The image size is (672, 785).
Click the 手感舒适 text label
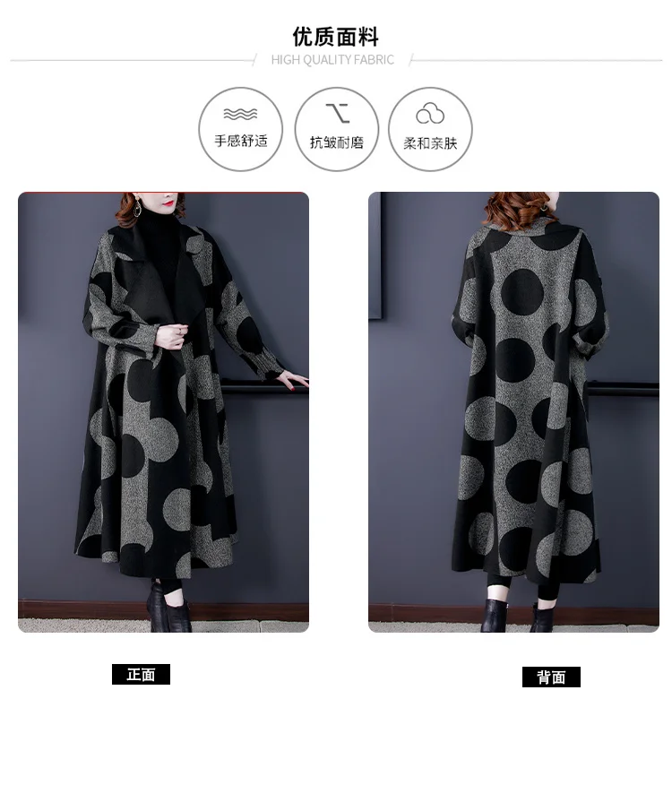241,141
